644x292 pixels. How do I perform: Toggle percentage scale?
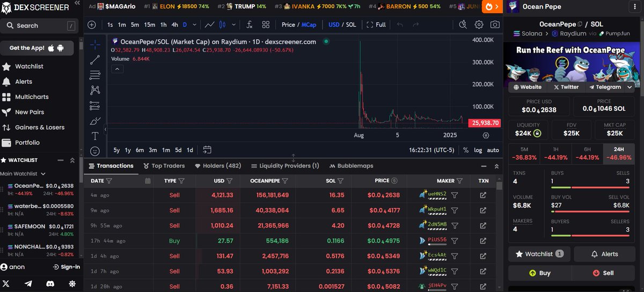pos(465,150)
